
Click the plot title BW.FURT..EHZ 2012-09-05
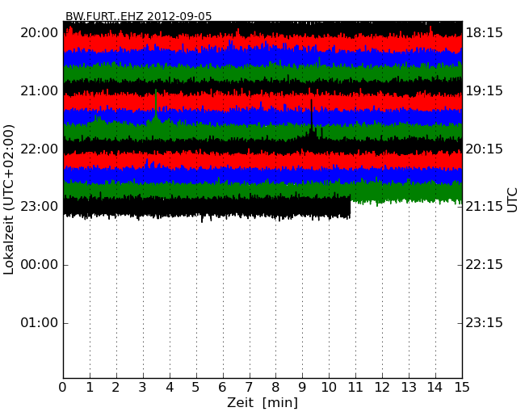[x=138, y=16]
